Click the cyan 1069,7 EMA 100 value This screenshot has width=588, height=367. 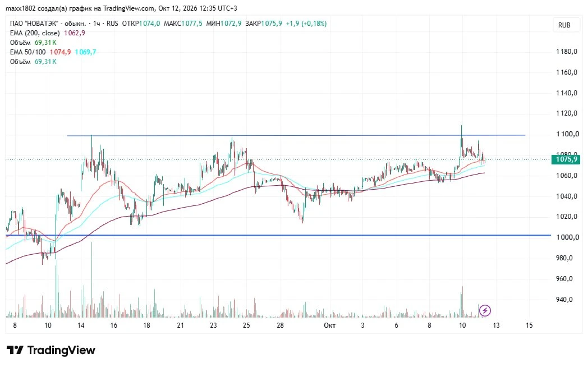click(85, 52)
